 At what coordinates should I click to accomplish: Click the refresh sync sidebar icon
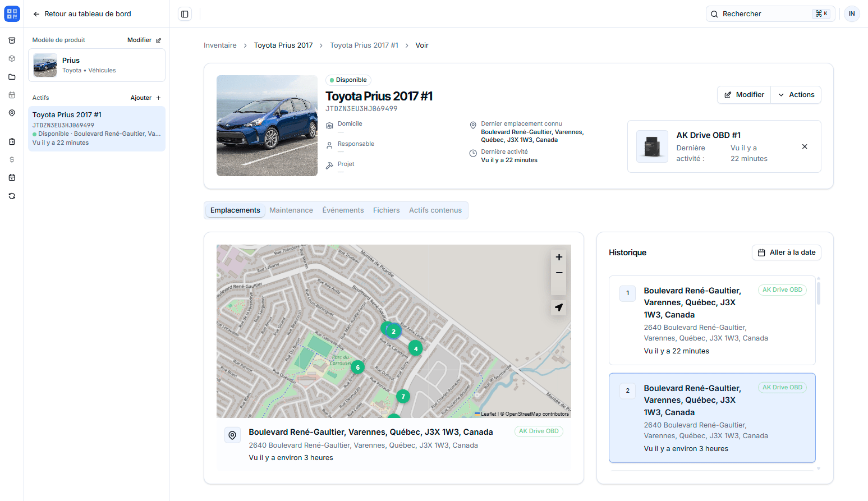(12, 196)
